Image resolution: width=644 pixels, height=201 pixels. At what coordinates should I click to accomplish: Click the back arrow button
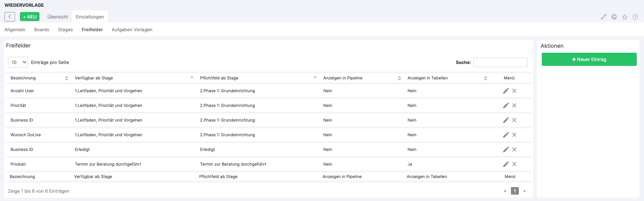coord(10,17)
